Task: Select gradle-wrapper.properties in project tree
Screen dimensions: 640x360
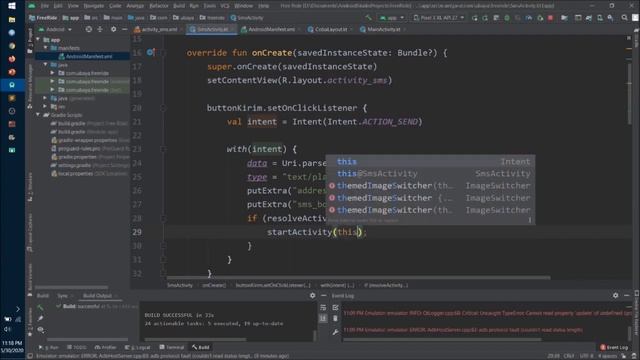Action: point(87,140)
